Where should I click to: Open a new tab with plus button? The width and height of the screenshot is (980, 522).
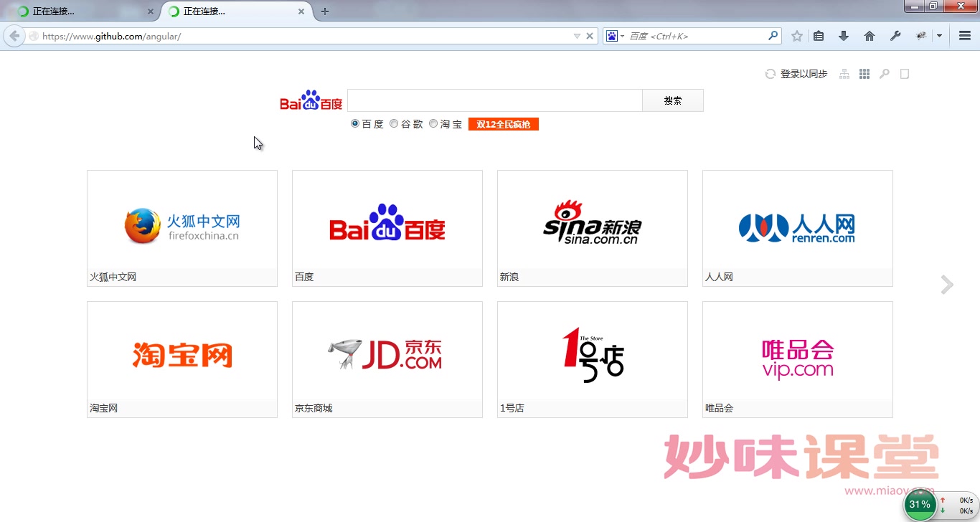pyautogui.click(x=325, y=11)
